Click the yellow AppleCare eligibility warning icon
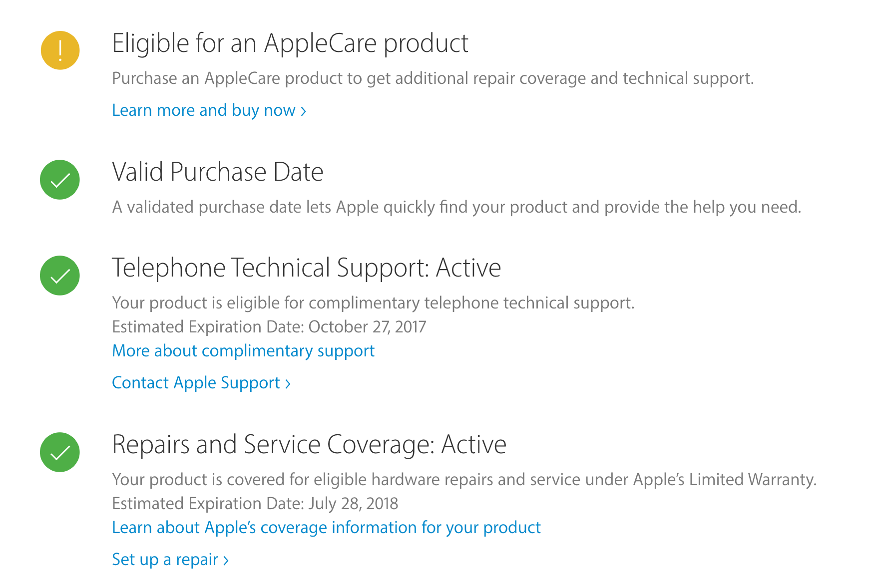 (60, 50)
